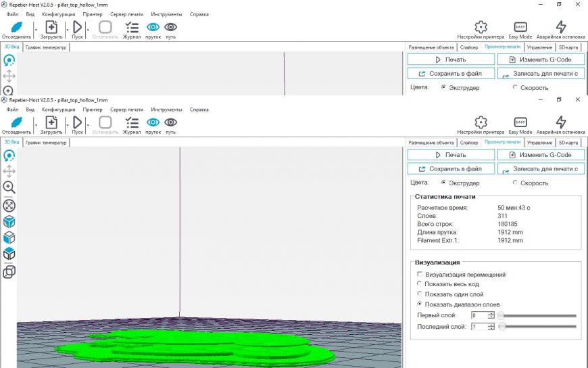Select the zoom magnifier tool in lower window

(9, 187)
